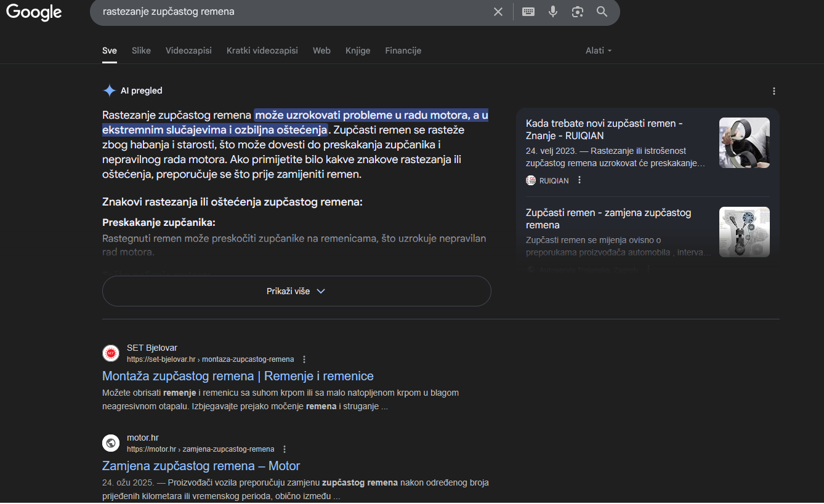Open three-dot menu for set-bjelovar.hr result
Screen dimensions: 824x504
point(304,359)
